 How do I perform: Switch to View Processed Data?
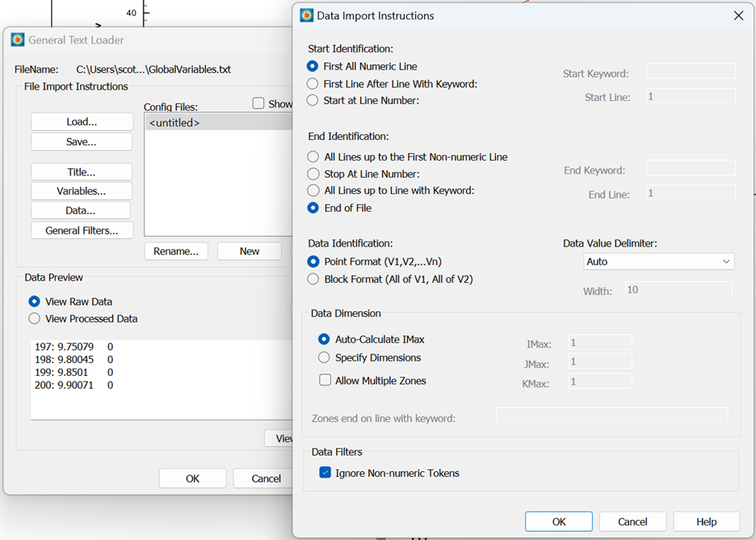coord(33,319)
